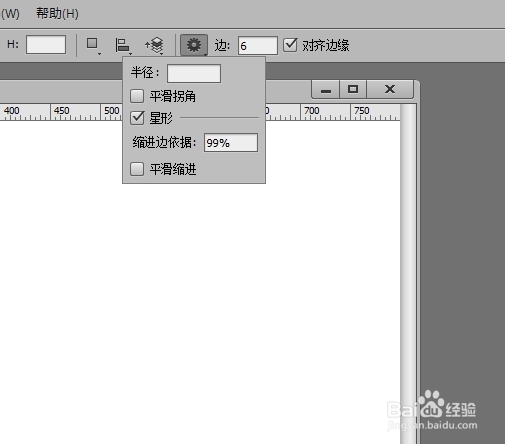Uncheck the star (星形) checkbox
The height and width of the screenshot is (444, 505).
[137, 118]
